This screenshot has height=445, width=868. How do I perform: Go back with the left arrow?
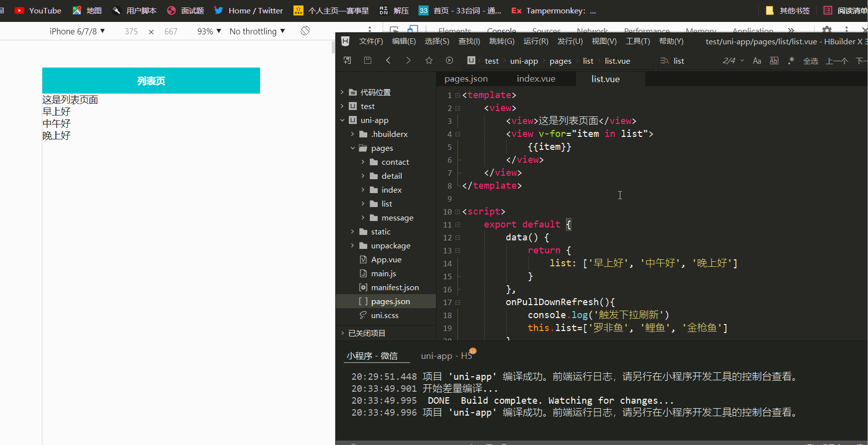tap(388, 60)
